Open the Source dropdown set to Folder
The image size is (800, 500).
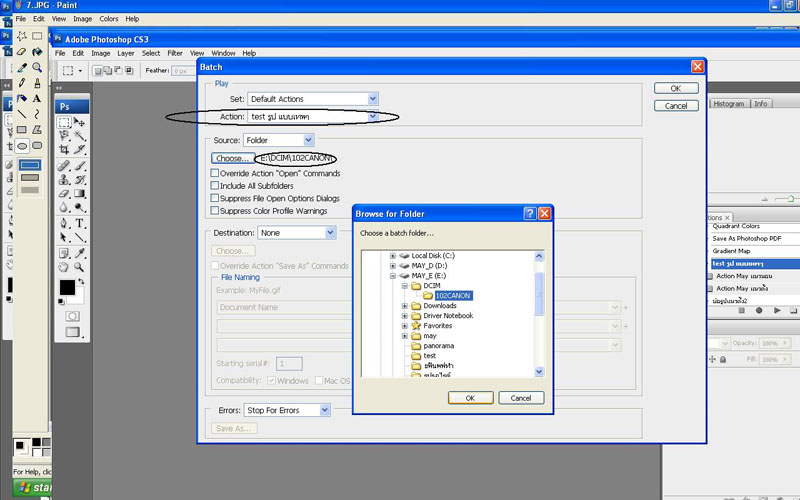(x=279, y=140)
